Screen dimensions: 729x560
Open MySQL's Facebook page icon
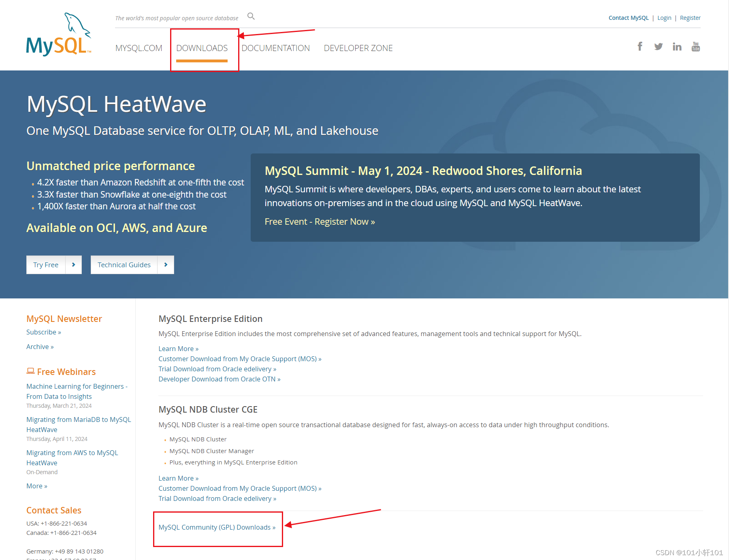point(640,47)
